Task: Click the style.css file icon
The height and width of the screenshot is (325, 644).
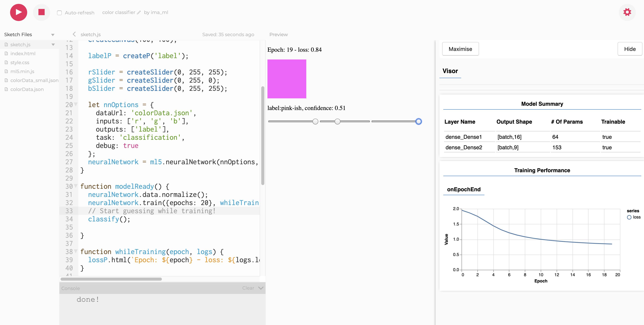Action: 6,63
